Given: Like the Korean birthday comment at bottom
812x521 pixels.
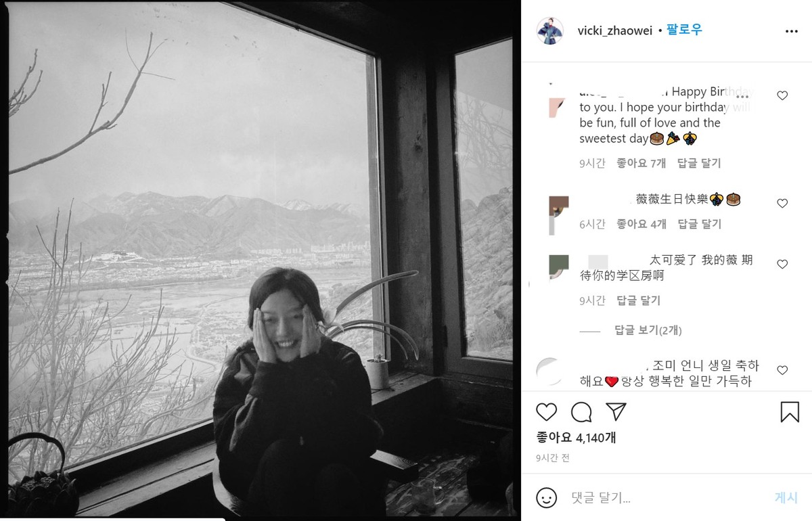Looking at the screenshot, I should 782,370.
